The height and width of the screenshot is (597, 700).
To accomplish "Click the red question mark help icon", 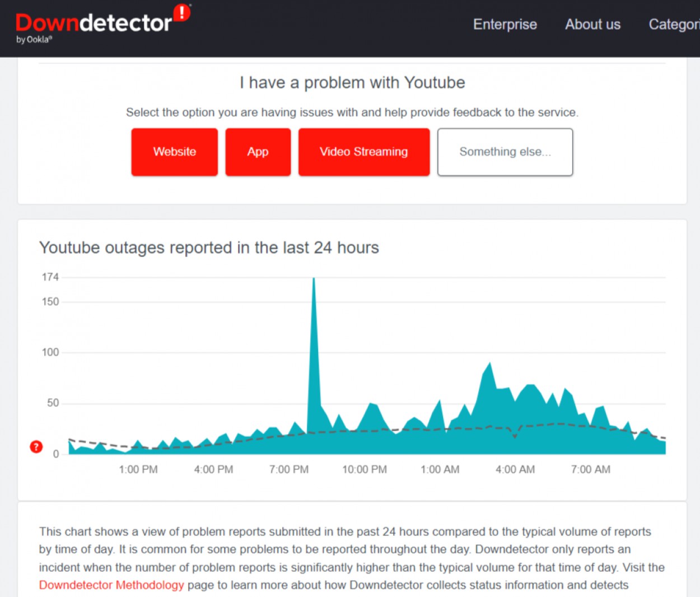I will pyautogui.click(x=36, y=447).
